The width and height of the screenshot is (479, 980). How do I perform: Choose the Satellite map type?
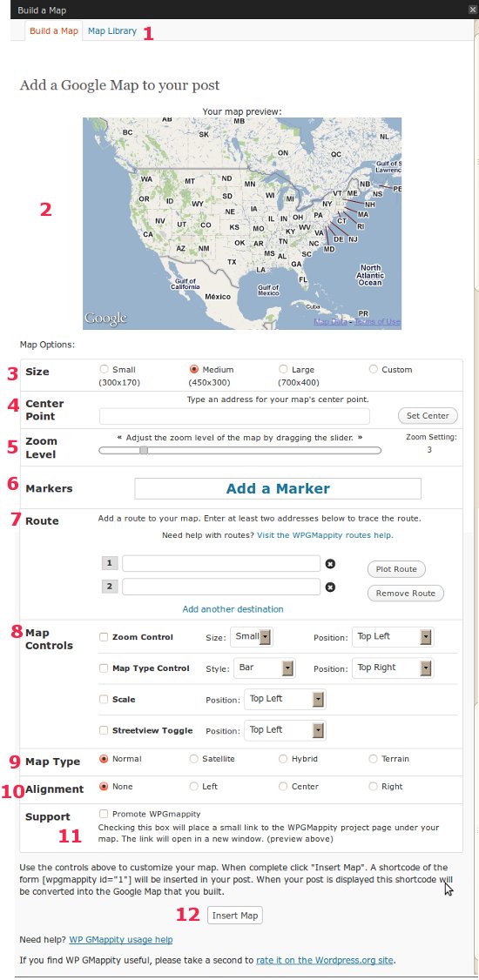(194, 759)
